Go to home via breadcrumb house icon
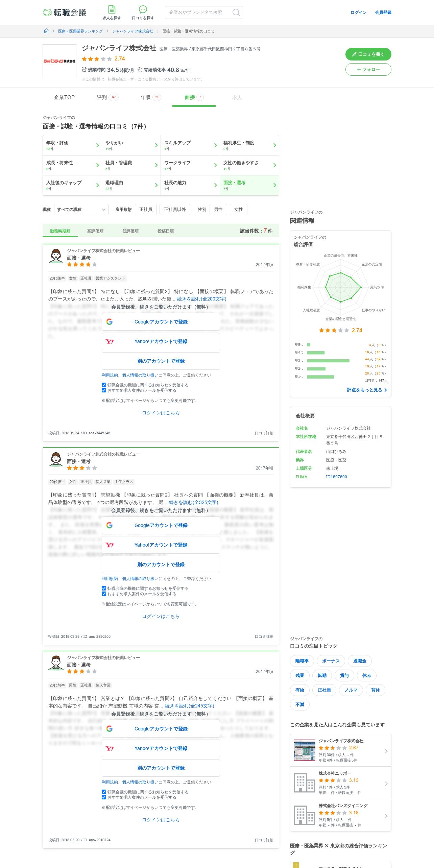The width and height of the screenshot is (434, 868). [x=46, y=31]
